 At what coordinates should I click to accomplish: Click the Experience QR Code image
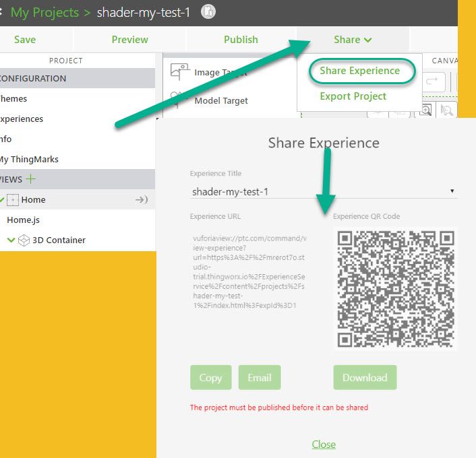coord(396,288)
